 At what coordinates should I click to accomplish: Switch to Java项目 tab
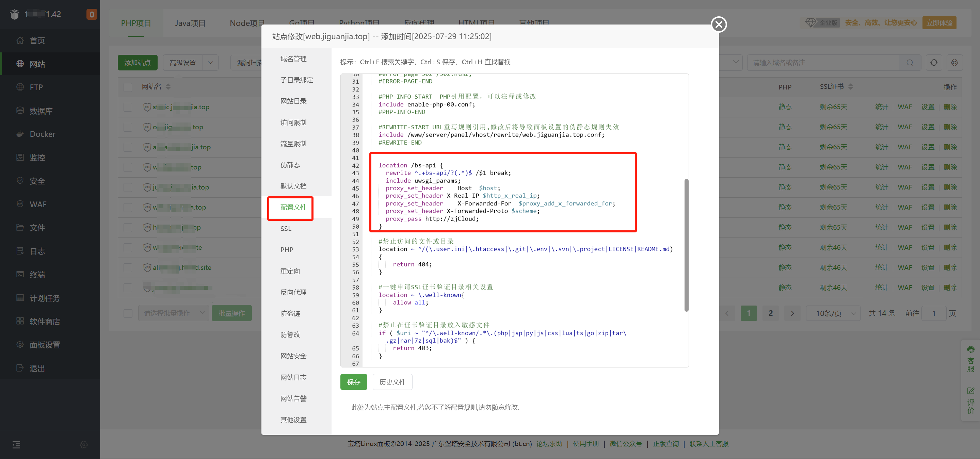[190, 23]
